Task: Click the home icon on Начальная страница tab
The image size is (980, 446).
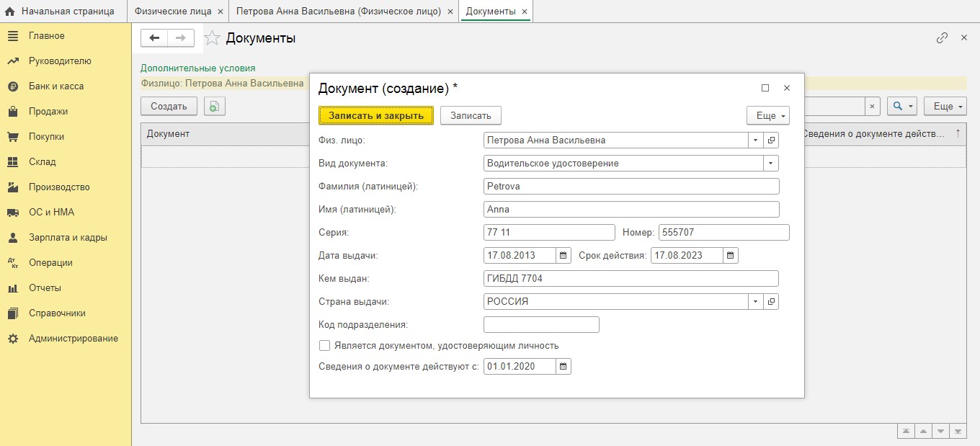Action: pyautogui.click(x=9, y=12)
